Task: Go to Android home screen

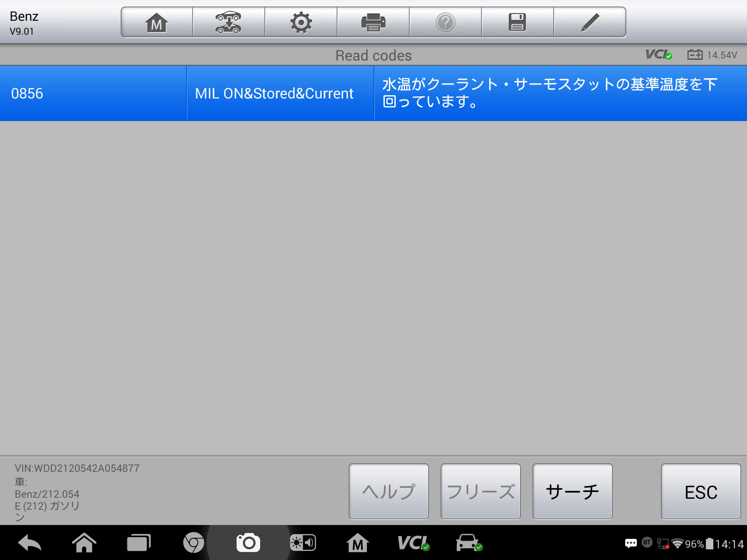Action: pyautogui.click(x=84, y=543)
